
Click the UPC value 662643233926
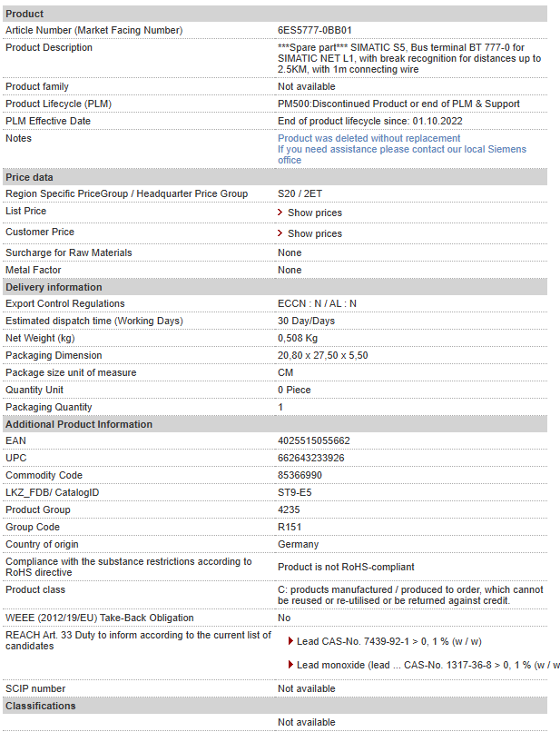coord(310,458)
